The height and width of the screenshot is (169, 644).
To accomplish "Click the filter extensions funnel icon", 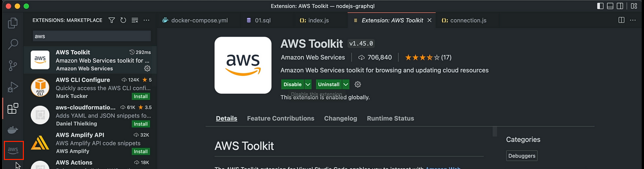I will [112, 20].
